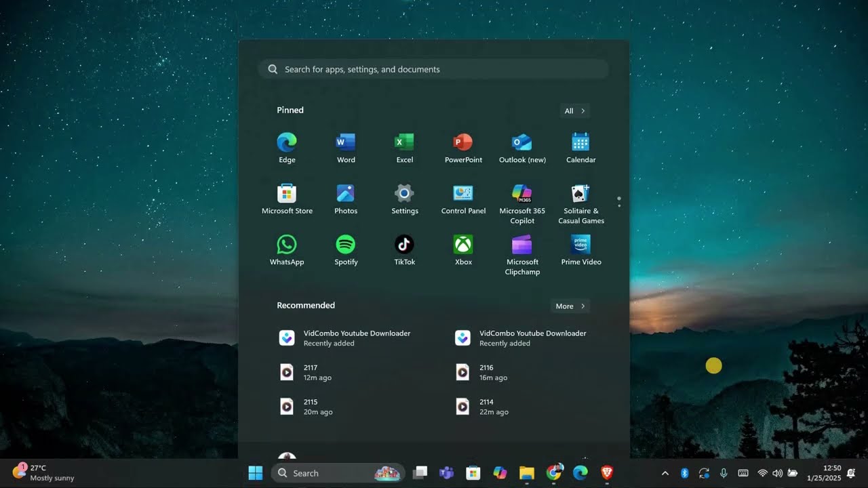Show All apps list
Screen dimensions: 868x488
(574, 111)
